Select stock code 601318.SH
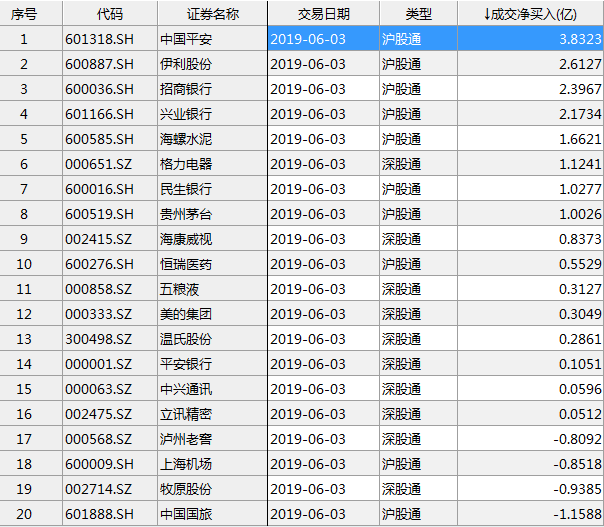The height and width of the screenshot is (527, 604). tap(110, 39)
